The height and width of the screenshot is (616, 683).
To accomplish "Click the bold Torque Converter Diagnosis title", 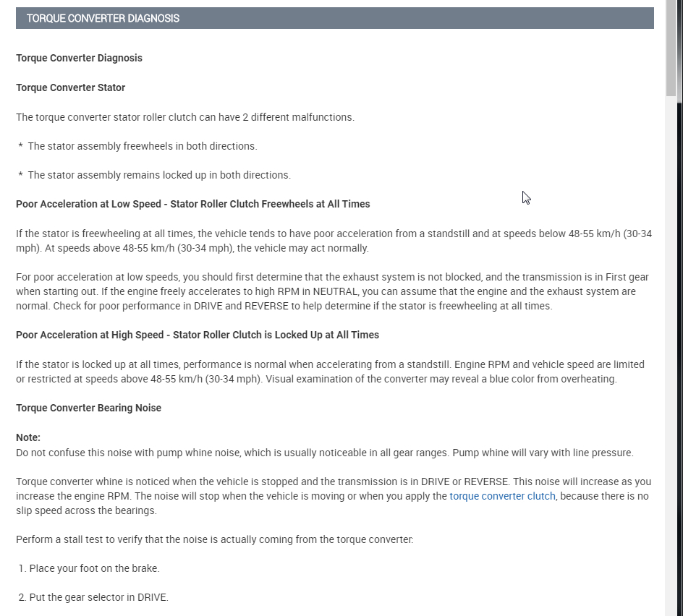I will pyautogui.click(x=79, y=58).
